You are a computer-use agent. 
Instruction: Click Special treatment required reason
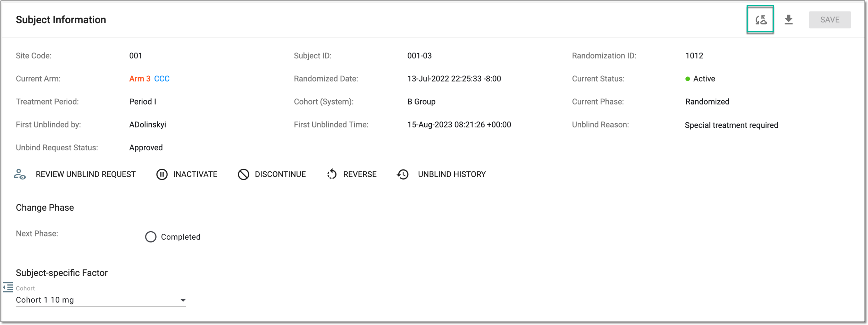coord(731,125)
